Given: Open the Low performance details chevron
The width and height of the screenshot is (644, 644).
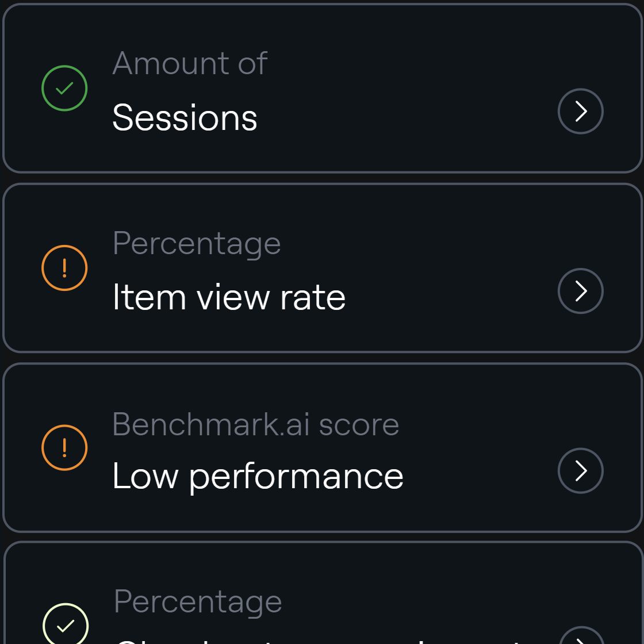Looking at the screenshot, I should click(x=580, y=470).
